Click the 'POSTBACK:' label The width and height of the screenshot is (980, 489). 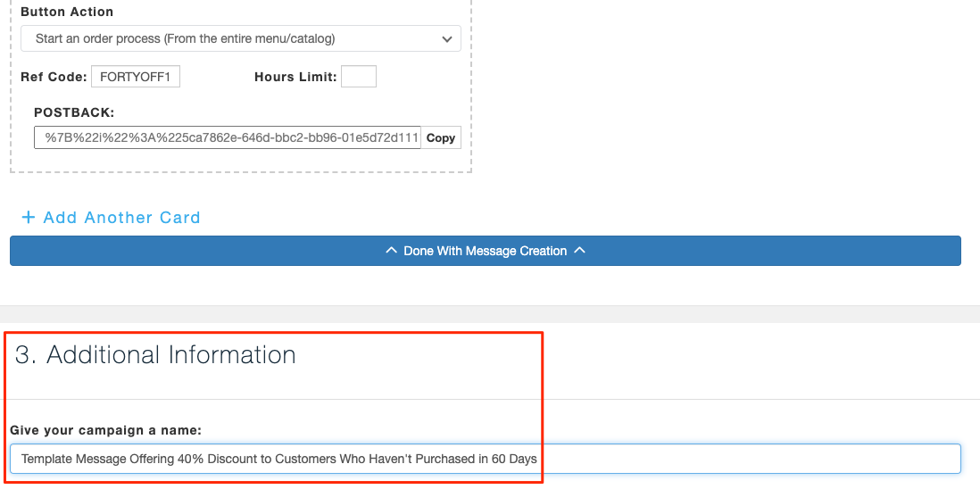tap(74, 112)
